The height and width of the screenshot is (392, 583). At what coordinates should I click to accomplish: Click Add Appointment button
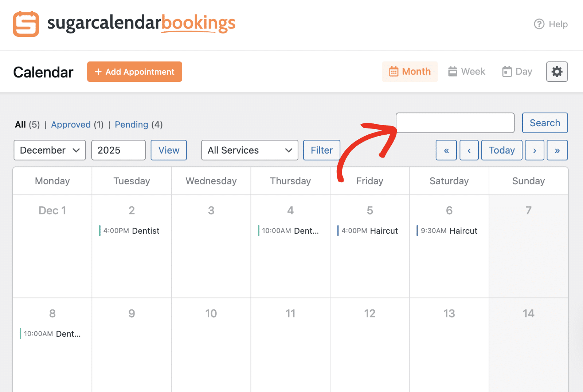pyautogui.click(x=134, y=72)
